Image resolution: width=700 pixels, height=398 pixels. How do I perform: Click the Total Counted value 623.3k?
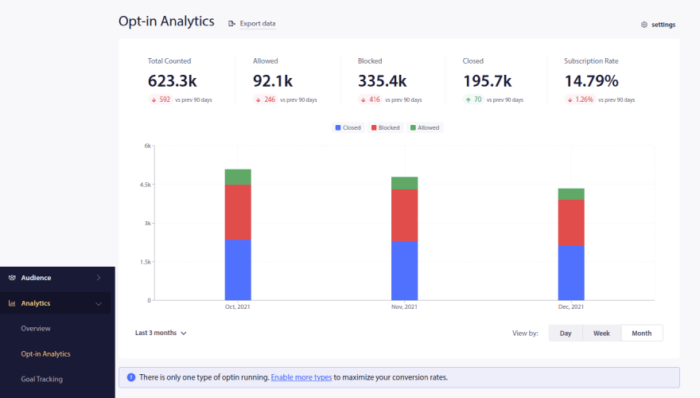click(x=172, y=81)
